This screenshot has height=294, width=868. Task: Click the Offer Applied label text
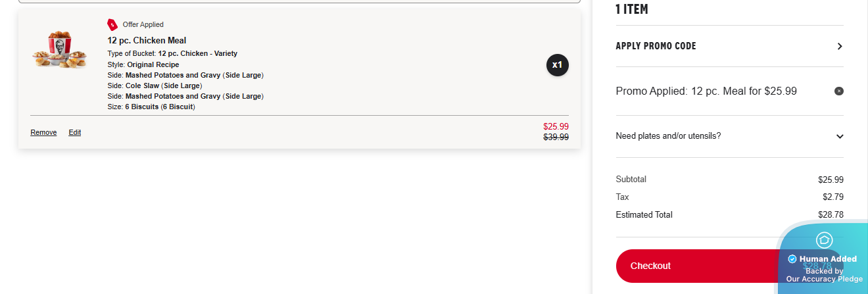pos(143,25)
